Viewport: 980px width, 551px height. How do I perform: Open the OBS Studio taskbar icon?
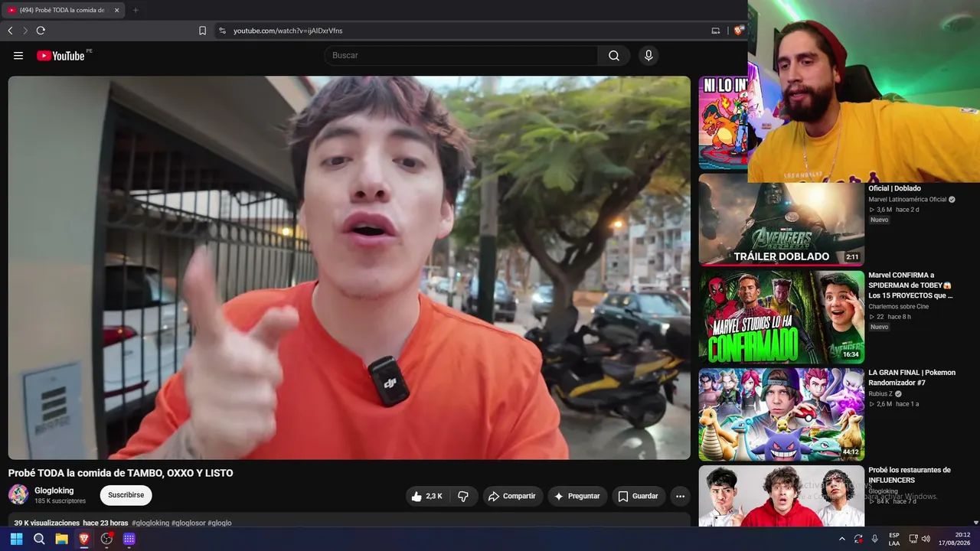106,539
